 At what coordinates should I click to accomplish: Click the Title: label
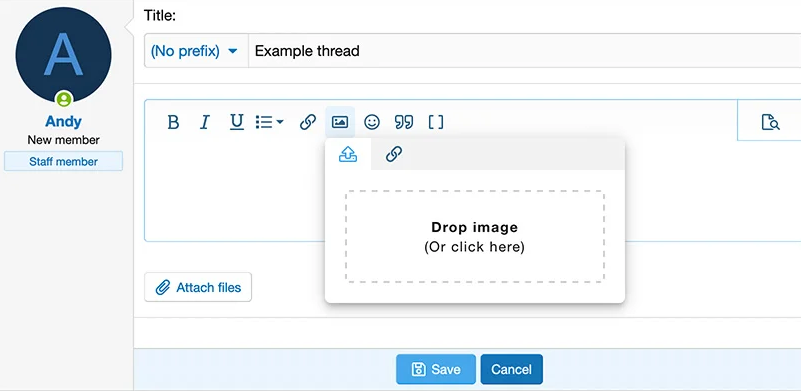click(x=159, y=16)
